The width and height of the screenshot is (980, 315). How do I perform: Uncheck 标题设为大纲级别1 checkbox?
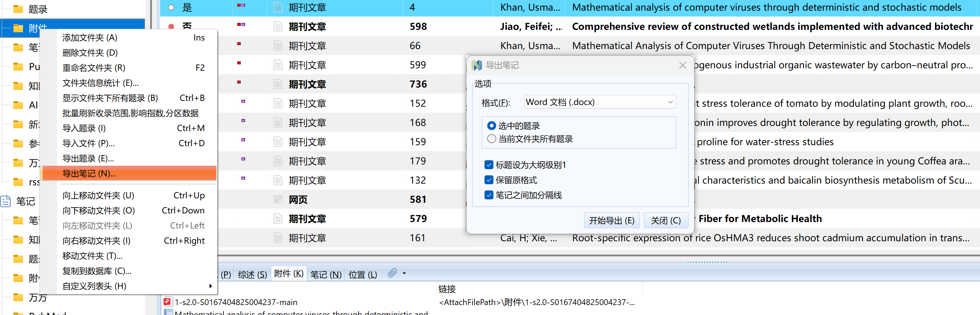pos(489,164)
